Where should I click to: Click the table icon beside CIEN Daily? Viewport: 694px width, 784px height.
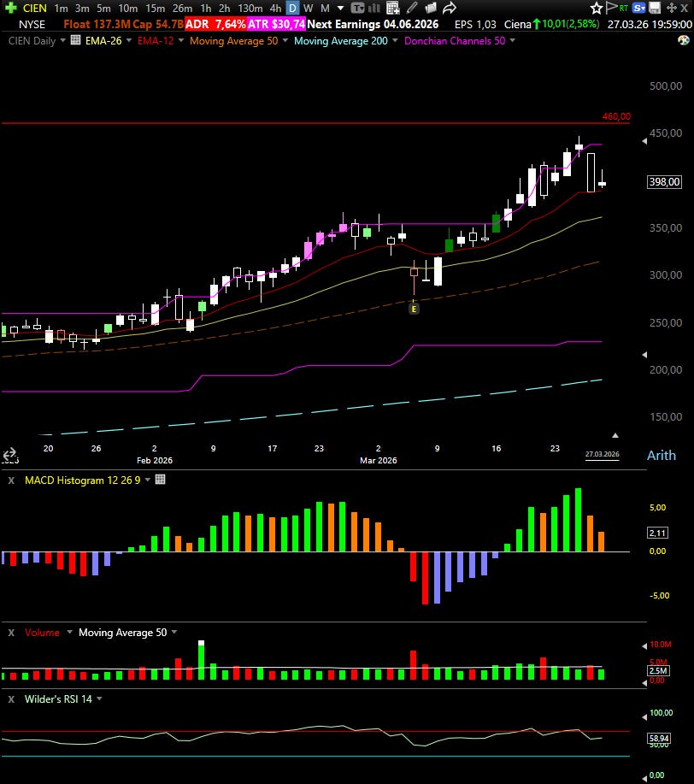(75, 40)
